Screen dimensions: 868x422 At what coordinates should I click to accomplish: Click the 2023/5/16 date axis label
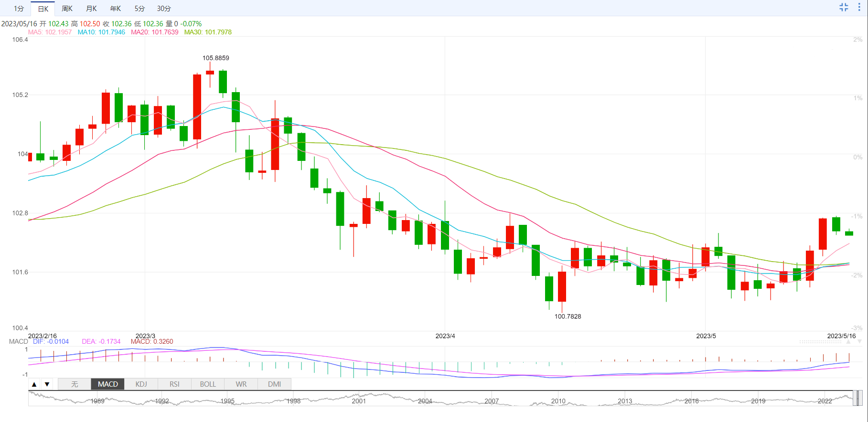coord(841,336)
